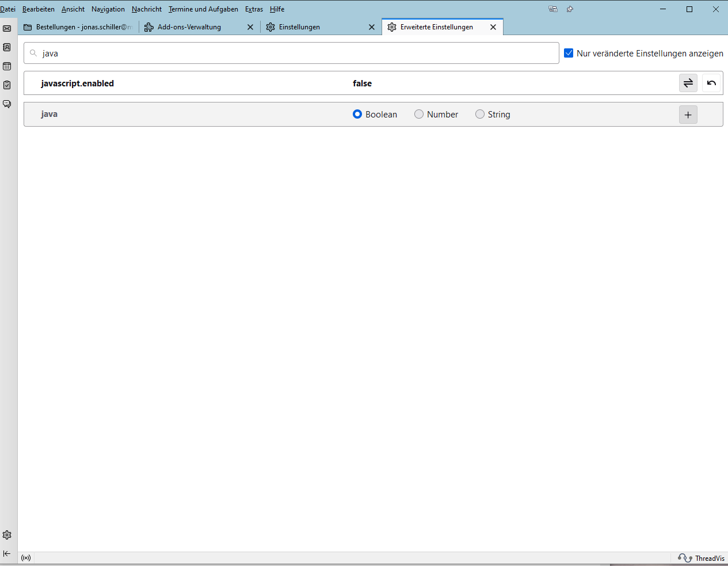Enable 'Nur veränderte Einstellungen anzeigen' checkbox
728x566 pixels.
[x=569, y=52]
